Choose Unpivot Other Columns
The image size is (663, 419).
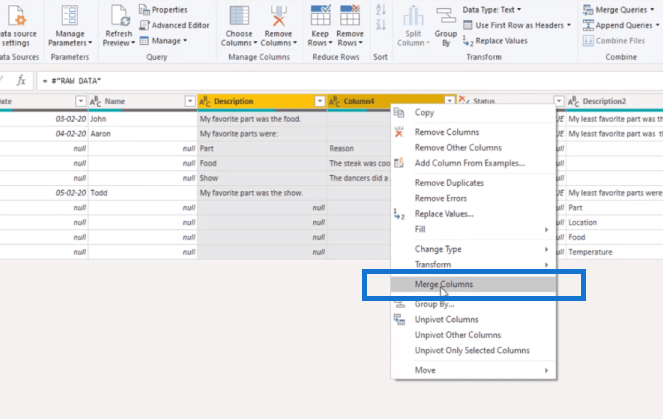(473, 335)
